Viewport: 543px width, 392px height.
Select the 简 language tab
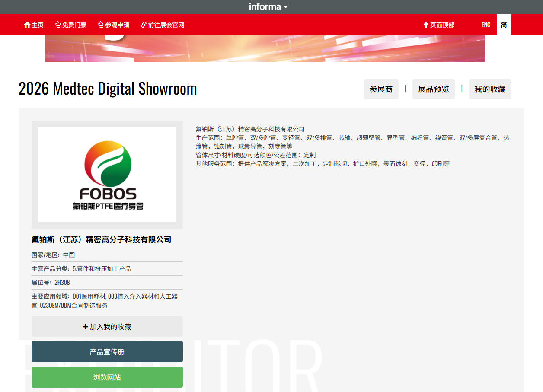pyautogui.click(x=504, y=25)
